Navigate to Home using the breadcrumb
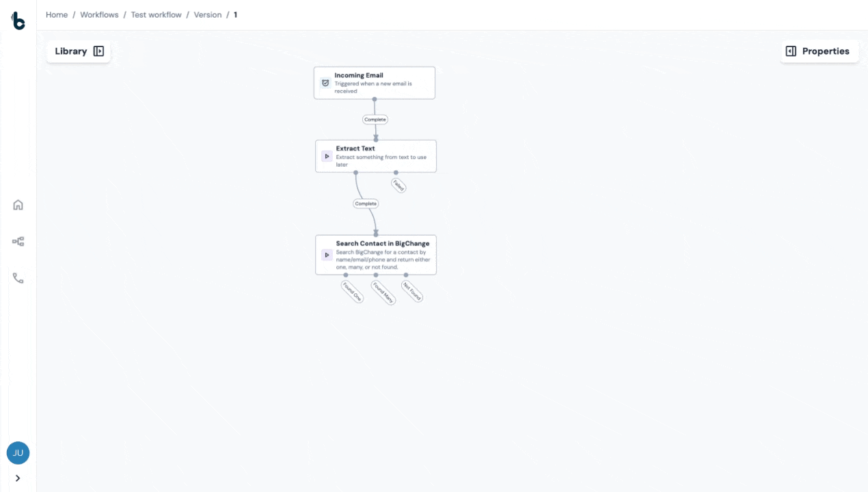Viewport: 868px width, 492px height. pyautogui.click(x=57, y=14)
